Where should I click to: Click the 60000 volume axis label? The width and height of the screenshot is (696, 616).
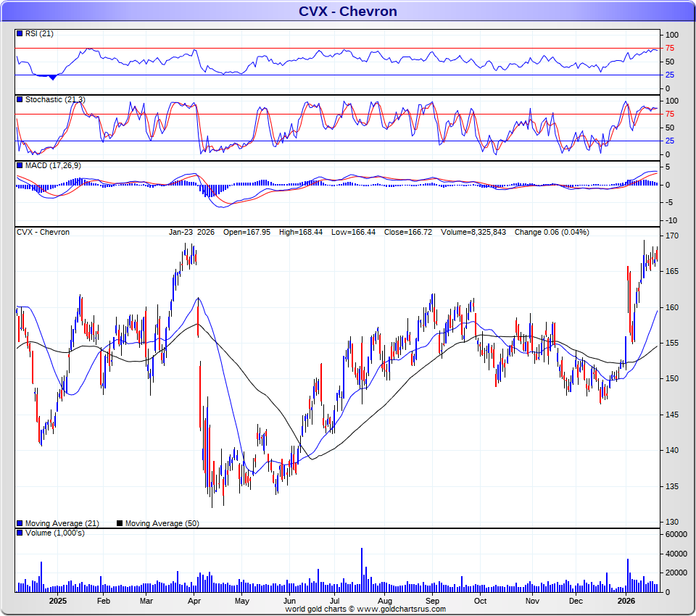676,534
